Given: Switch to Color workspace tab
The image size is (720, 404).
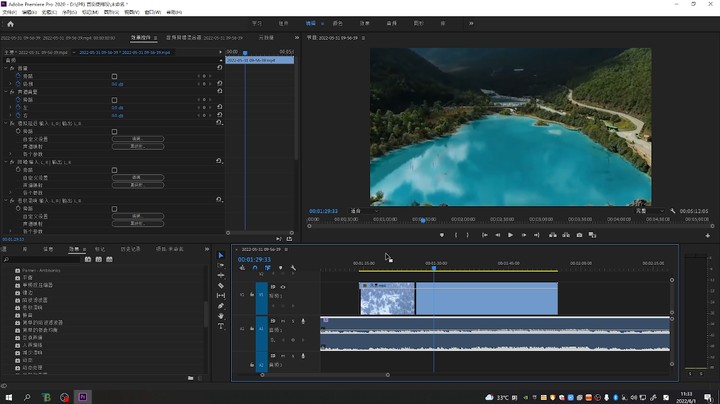Looking at the screenshot, I should 338,23.
